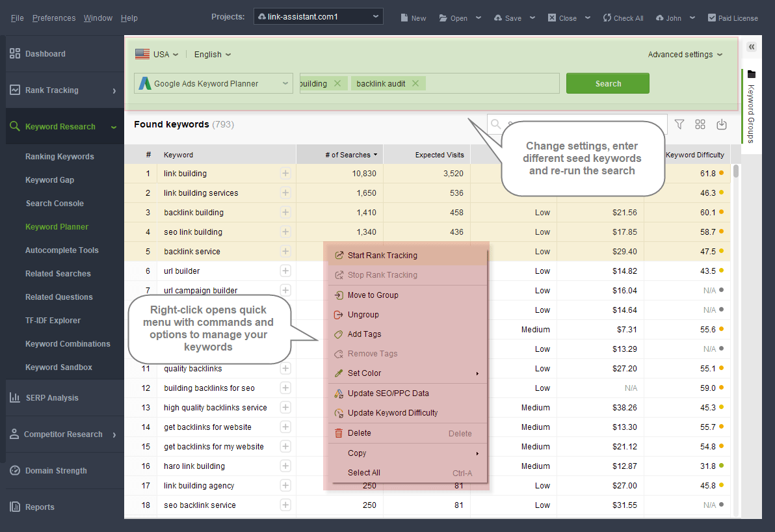Choose Update Keyword Difficulty in context menu
This screenshot has width=775, height=532.
pos(408,413)
